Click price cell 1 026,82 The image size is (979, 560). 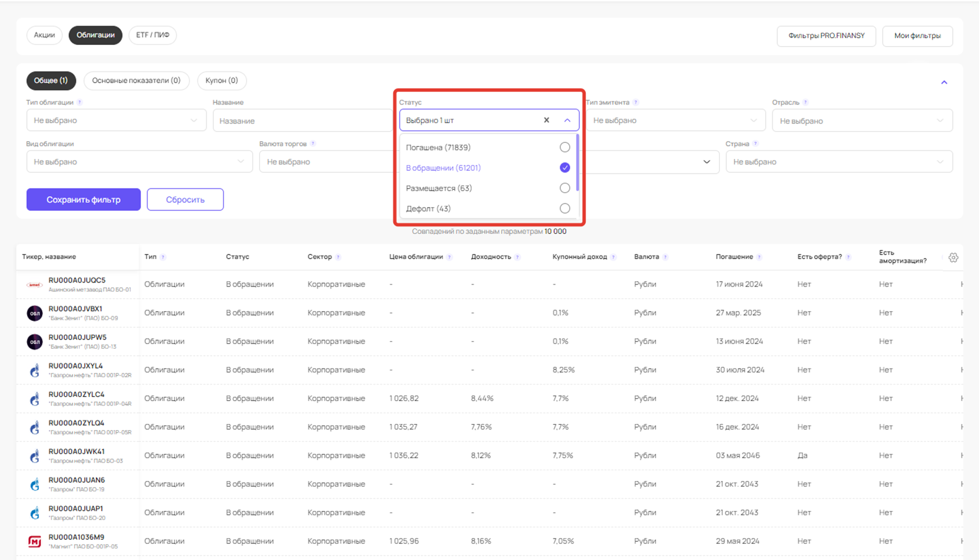pos(404,399)
